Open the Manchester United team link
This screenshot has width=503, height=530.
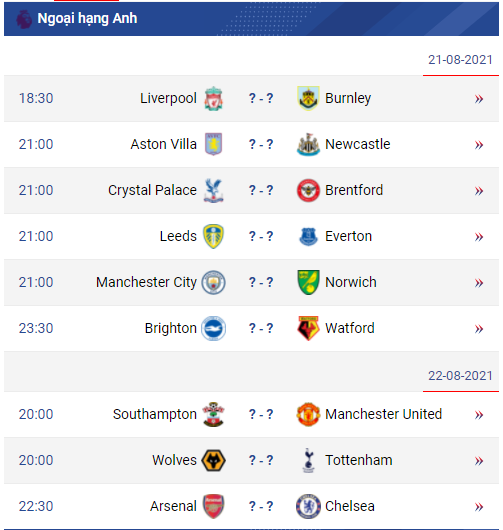[x=383, y=414]
